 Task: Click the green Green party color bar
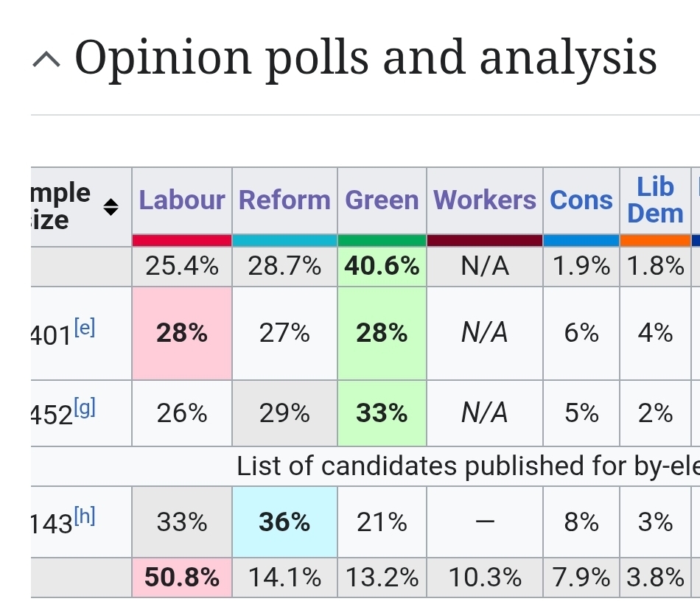[382, 240]
